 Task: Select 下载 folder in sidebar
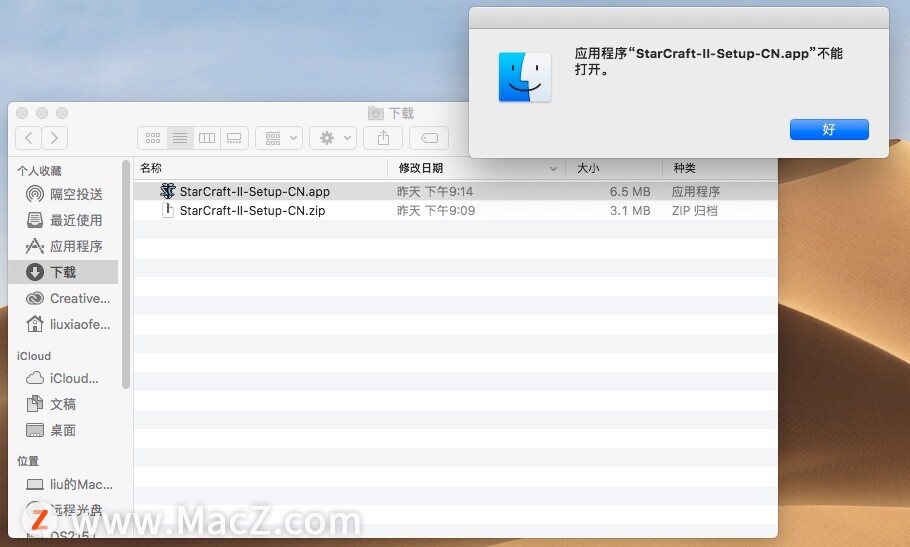click(x=65, y=272)
